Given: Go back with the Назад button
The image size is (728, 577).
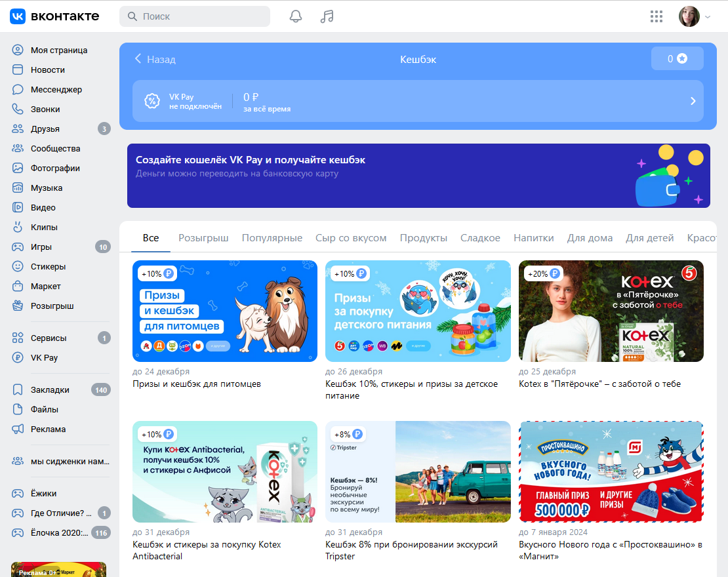Looking at the screenshot, I should click(155, 59).
